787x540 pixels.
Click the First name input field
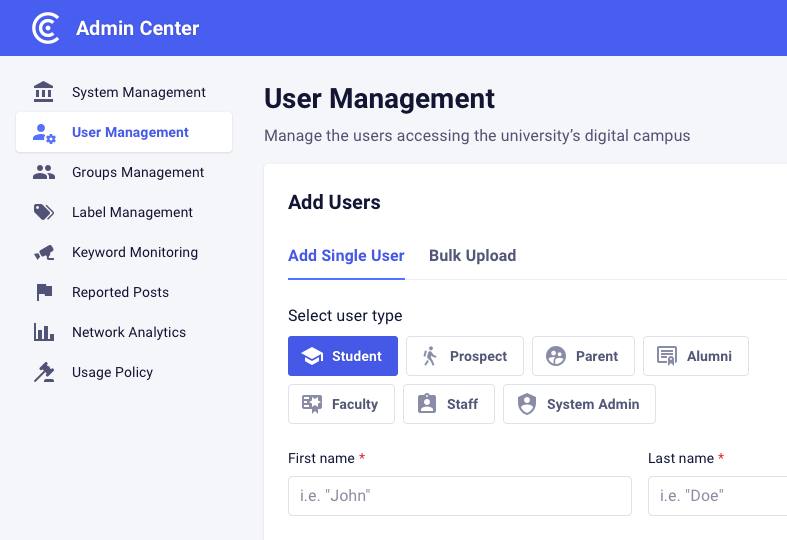[459, 495]
